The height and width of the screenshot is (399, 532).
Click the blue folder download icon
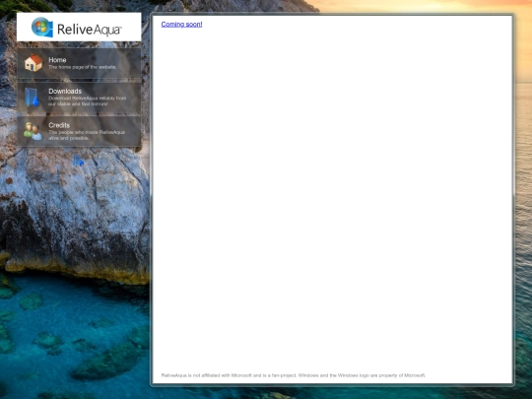tap(33, 98)
